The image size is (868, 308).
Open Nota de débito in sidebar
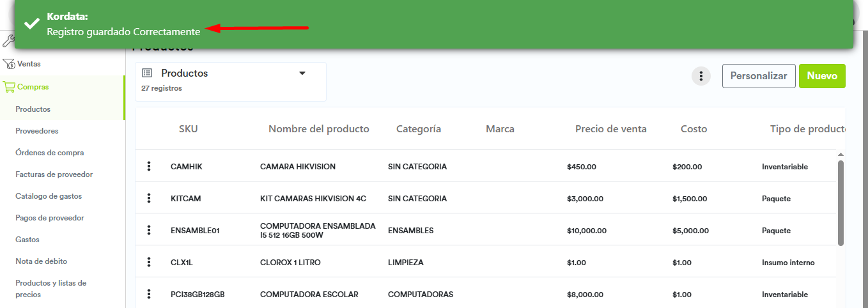tap(42, 261)
